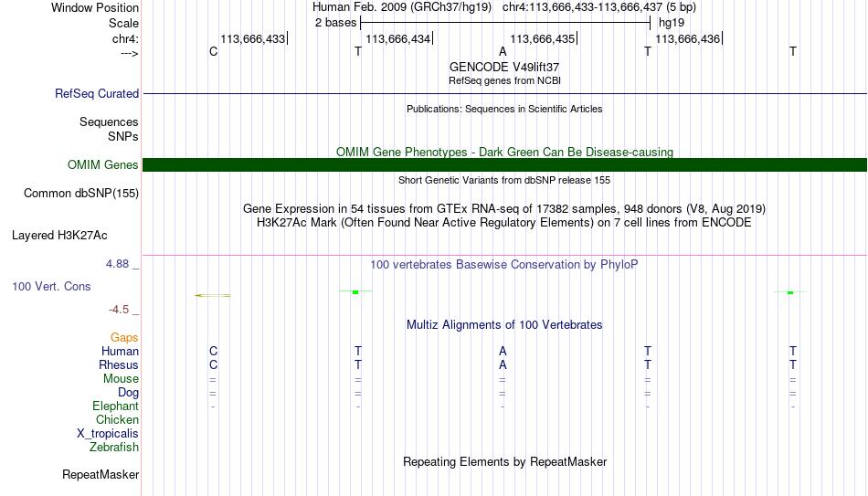Click base C in the Rhesus row
This screenshot has height=496, width=868.
point(213,364)
